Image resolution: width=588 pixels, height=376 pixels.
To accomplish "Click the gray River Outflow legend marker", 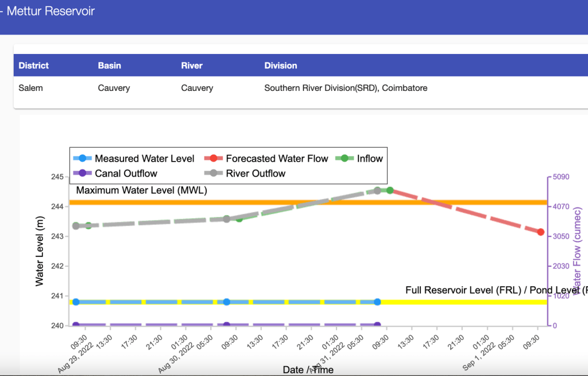I will click(214, 173).
